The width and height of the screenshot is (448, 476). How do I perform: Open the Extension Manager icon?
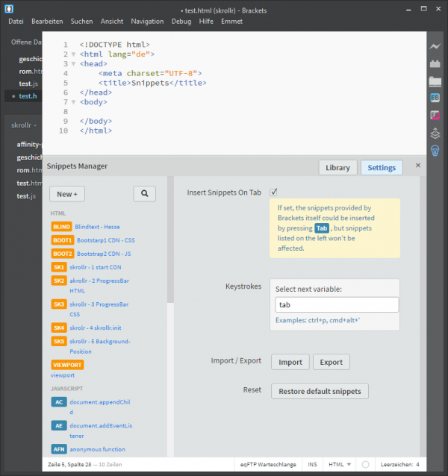click(x=435, y=63)
